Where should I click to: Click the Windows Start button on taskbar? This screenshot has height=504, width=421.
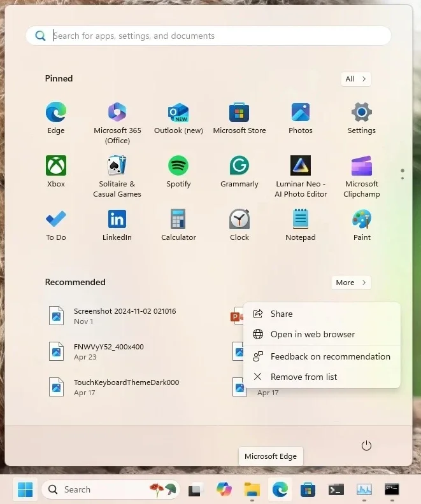click(25, 489)
